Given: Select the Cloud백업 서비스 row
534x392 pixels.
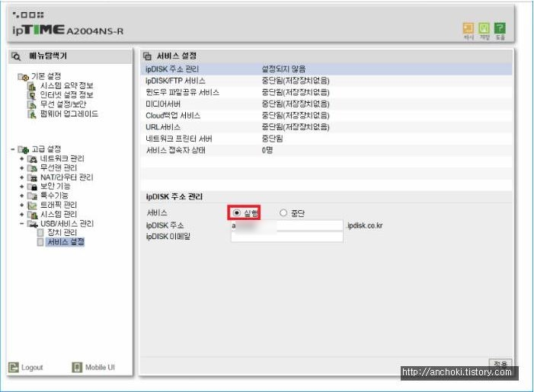Looking at the screenshot, I should tap(326, 116).
